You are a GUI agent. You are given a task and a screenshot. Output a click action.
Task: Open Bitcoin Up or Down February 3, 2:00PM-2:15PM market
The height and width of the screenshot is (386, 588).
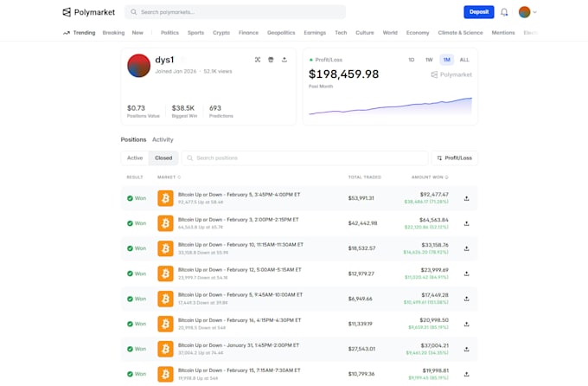coord(239,220)
